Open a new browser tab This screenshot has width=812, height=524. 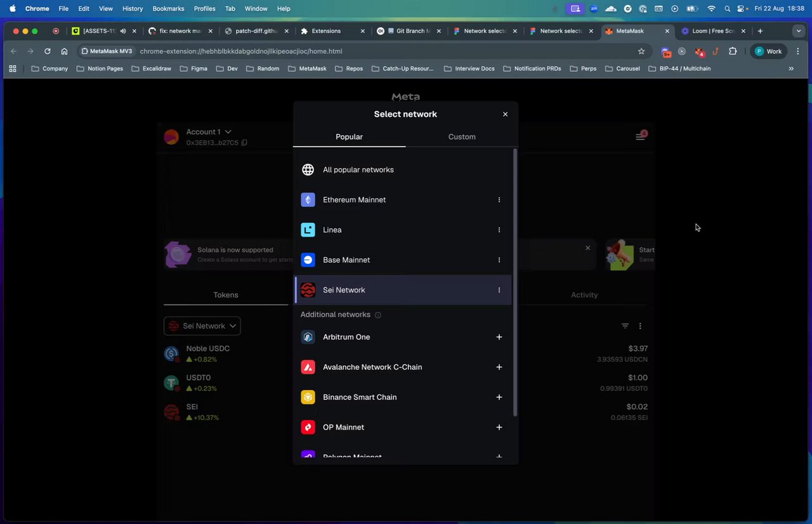click(x=760, y=31)
